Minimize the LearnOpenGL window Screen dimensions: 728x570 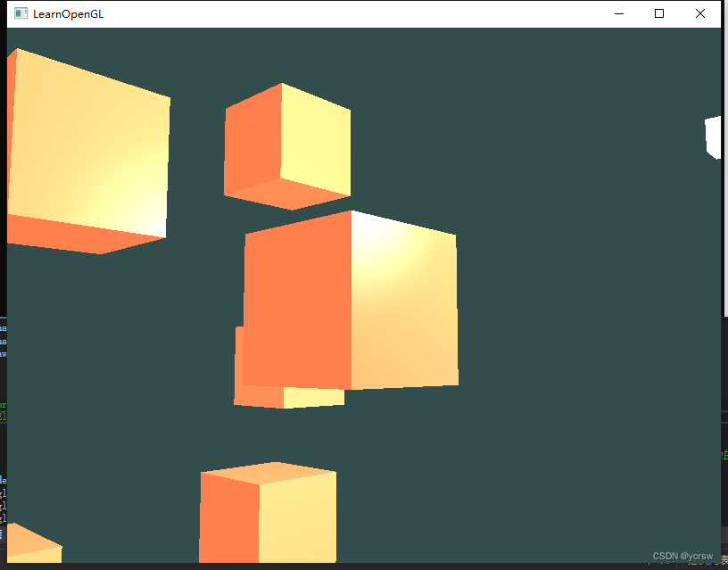click(618, 13)
